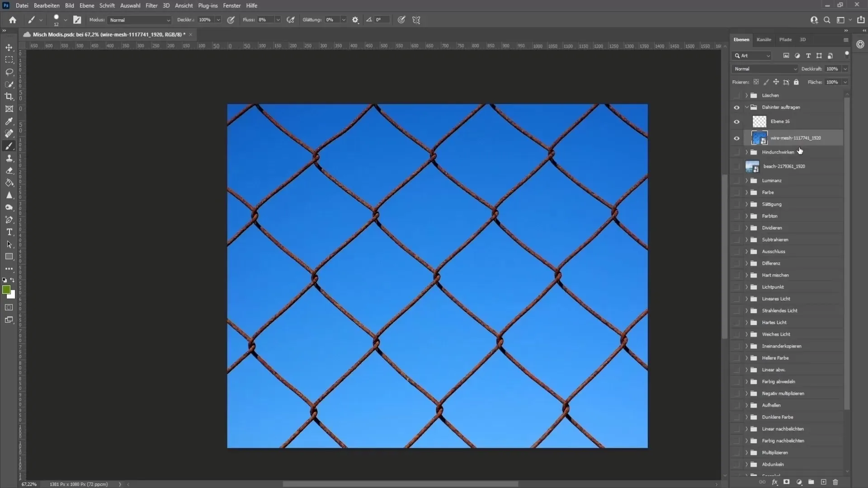Select the Healing Brush tool

coord(9,133)
